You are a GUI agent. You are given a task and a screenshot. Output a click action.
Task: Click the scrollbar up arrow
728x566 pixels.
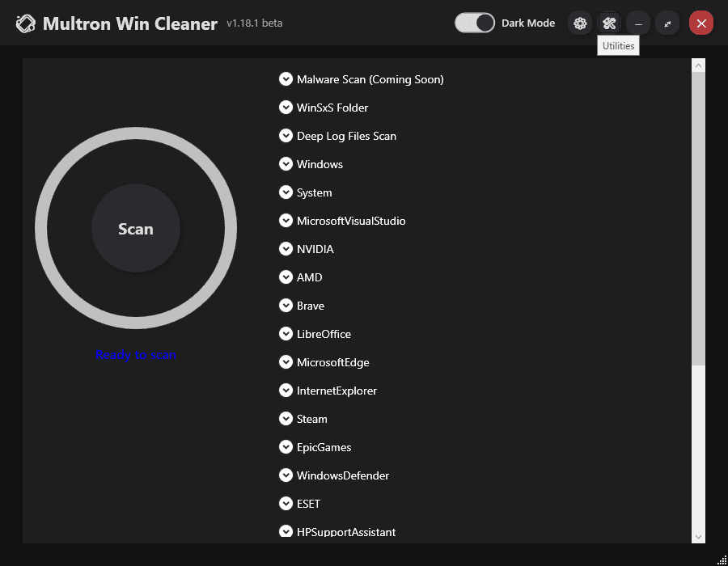pos(698,65)
